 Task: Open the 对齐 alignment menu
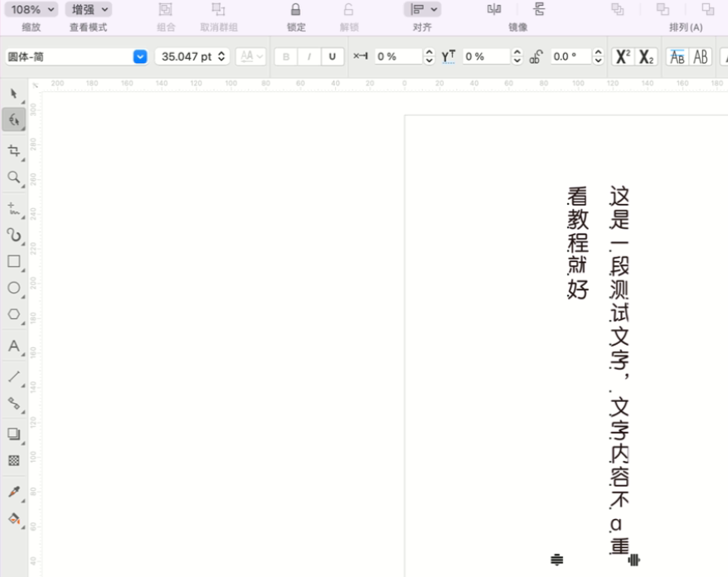422,9
